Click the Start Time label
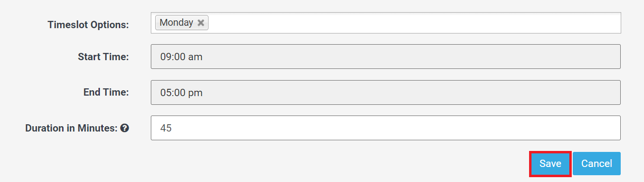This screenshot has width=644, height=182. click(103, 57)
